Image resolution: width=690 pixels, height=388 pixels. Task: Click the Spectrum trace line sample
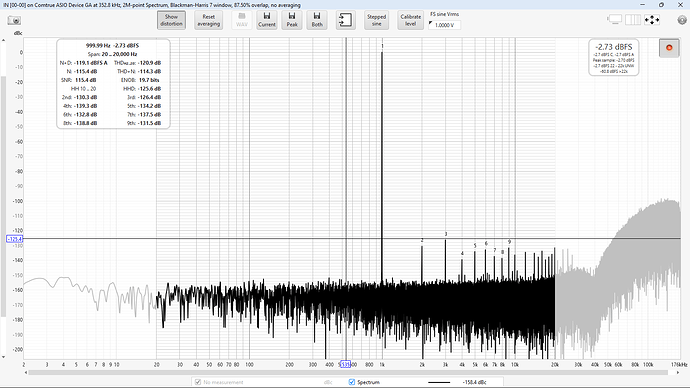(x=439, y=382)
